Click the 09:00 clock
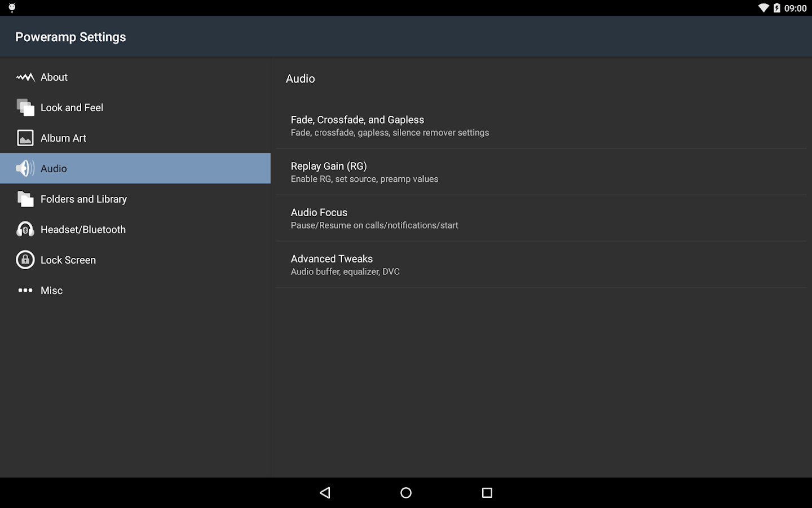This screenshot has width=812, height=508. click(x=796, y=8)
